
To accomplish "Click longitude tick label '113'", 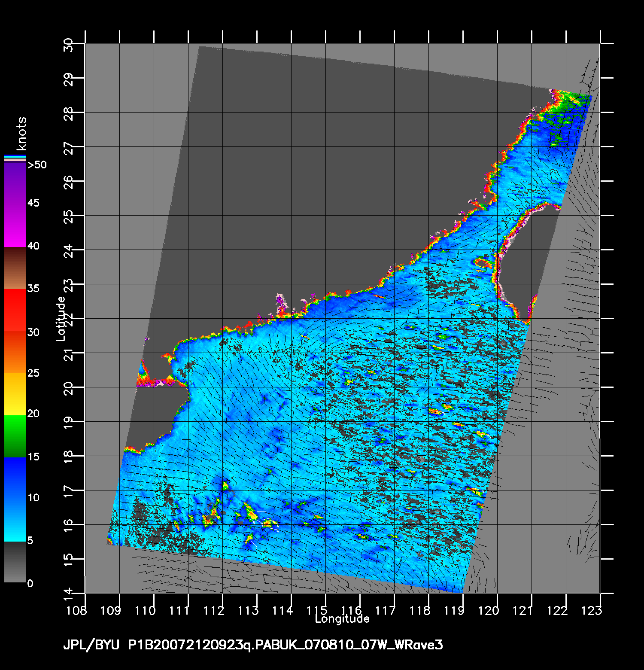I will pos(249,610).
